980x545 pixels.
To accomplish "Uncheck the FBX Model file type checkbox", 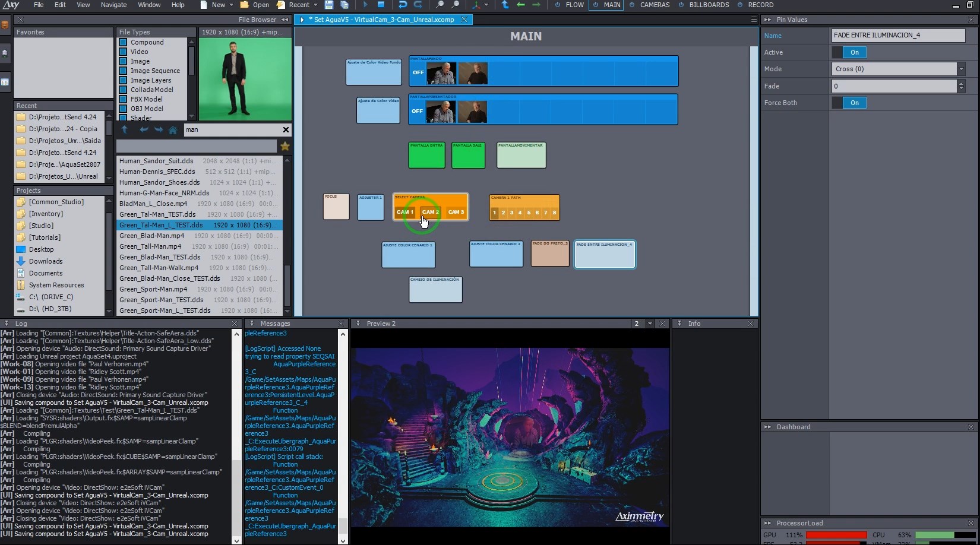I will tap(124, 99).
